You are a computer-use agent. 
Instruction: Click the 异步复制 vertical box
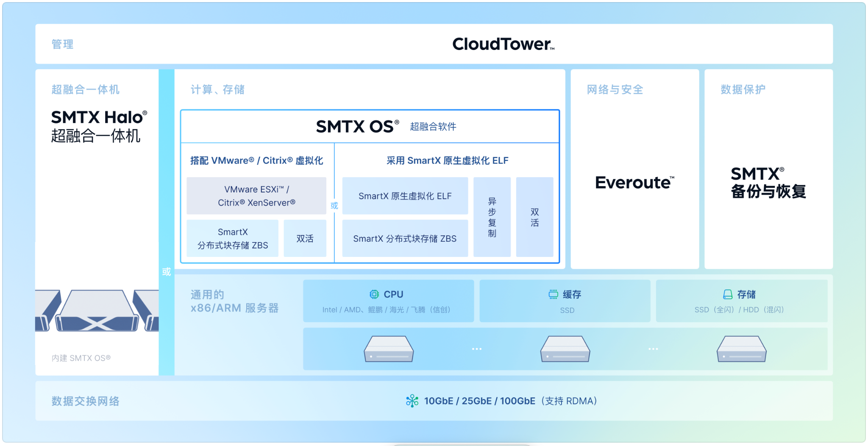point(492,217)
